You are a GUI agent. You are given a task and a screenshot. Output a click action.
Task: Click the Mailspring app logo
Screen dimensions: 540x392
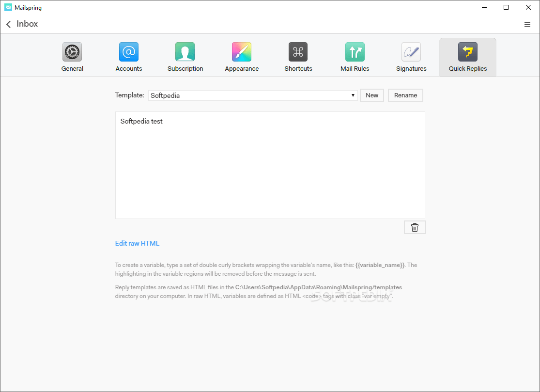[x=8, y=7]
